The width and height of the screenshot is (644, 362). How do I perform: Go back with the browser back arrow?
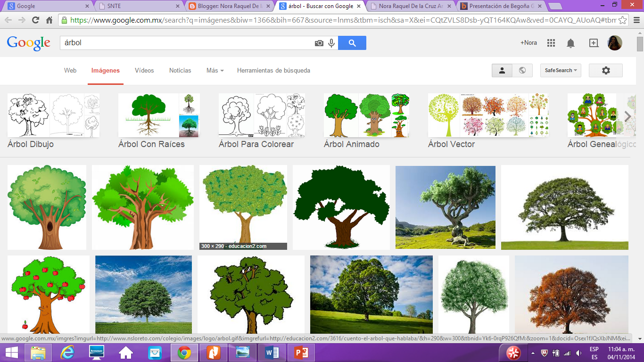pos(8,20)
